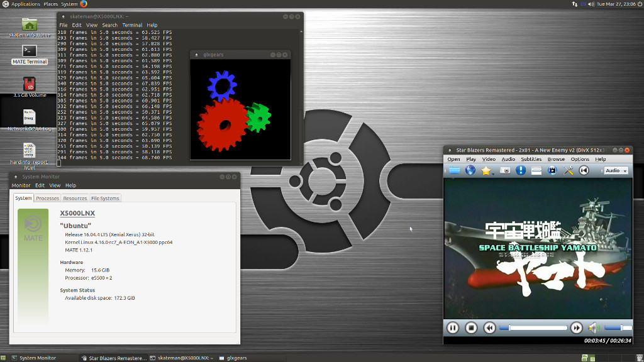Open the Terminal menu in terminal window

click(132, 25)
